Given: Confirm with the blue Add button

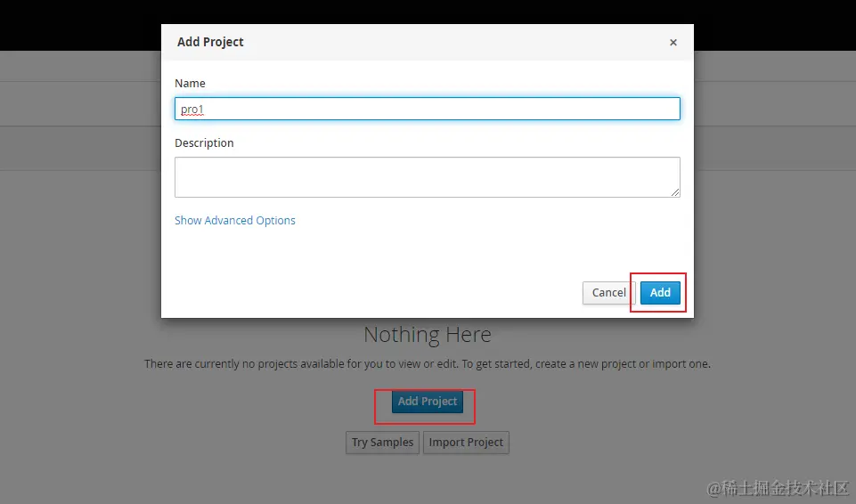Looking at the screenshot, I should pyautogui.click(x=660, y=293).
